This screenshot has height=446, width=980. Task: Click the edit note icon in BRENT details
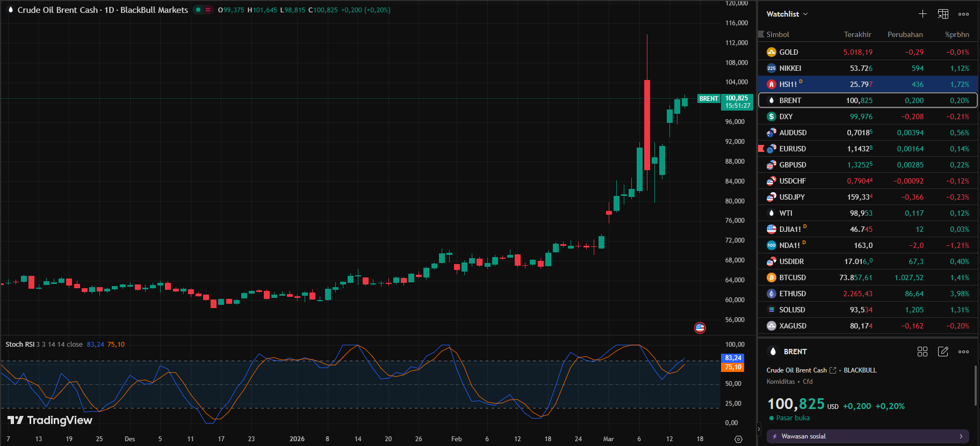click(x=943, y=352)
